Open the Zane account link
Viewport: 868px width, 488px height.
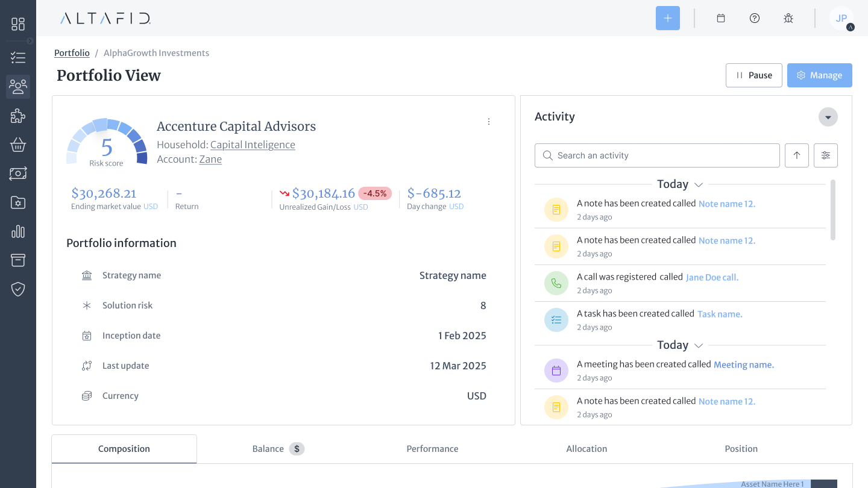[210, 159]
